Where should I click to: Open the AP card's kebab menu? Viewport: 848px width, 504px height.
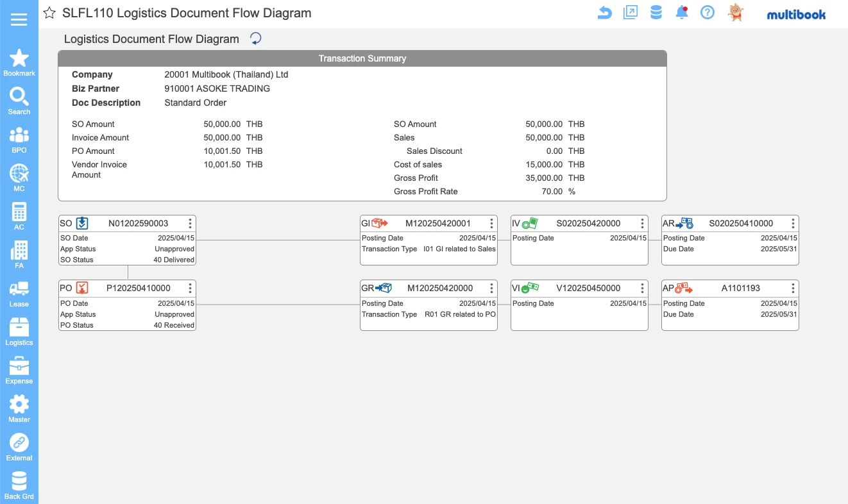point(793,289)
